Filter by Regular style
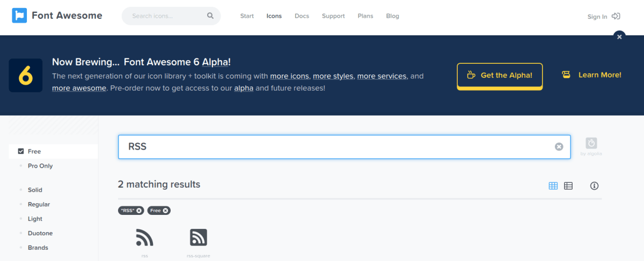The image size is (644, 261). pyautogui.click(x=39, y=204)
